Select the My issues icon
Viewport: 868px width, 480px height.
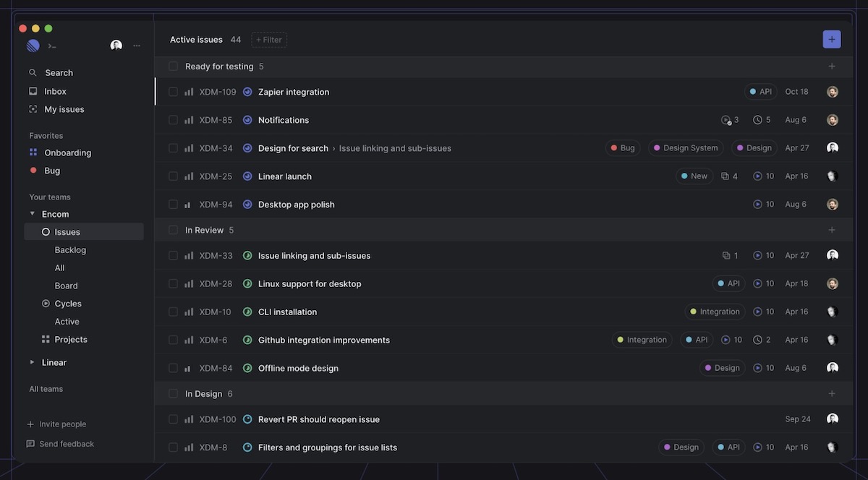[x=32, y=108]
